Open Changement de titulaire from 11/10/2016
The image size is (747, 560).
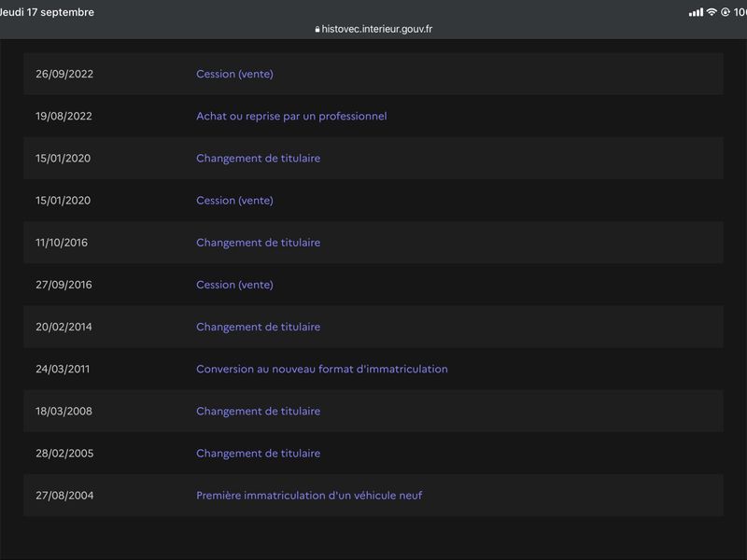click(259, 243)
